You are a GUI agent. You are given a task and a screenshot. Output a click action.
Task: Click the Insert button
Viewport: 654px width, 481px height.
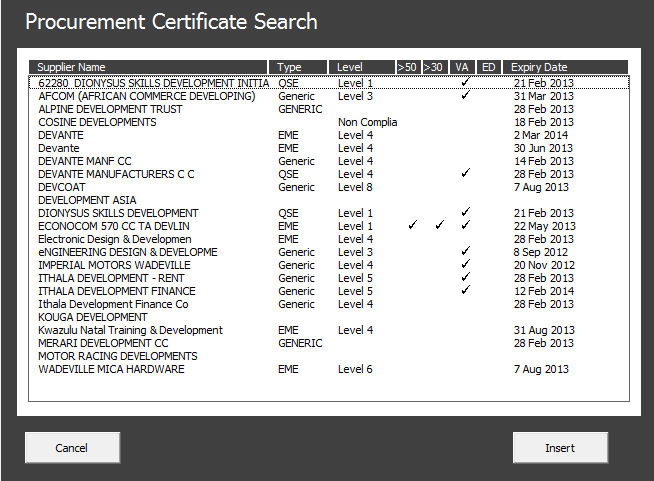(559, 448)
